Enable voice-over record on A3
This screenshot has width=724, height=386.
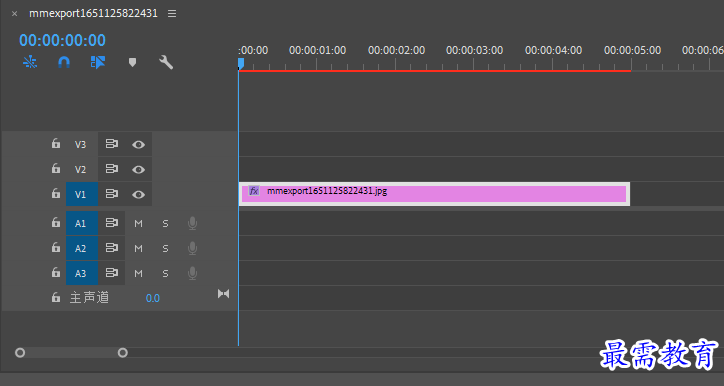[193, 273]
